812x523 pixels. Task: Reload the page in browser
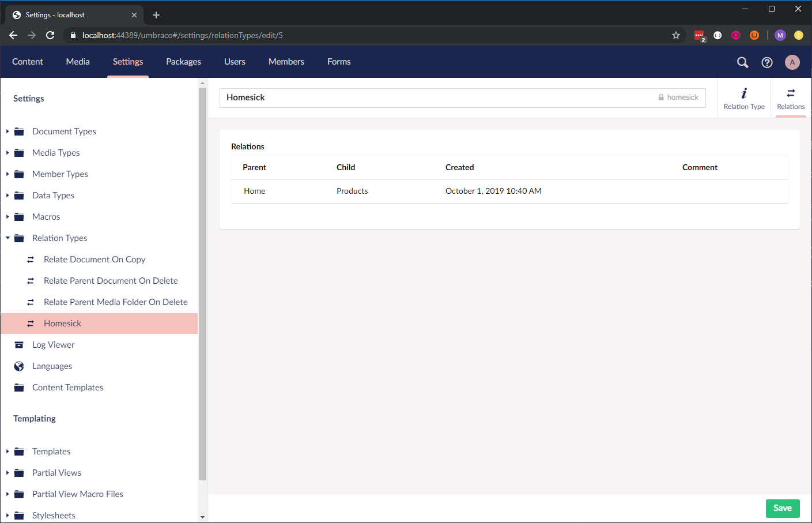click(x=50, y=35)
